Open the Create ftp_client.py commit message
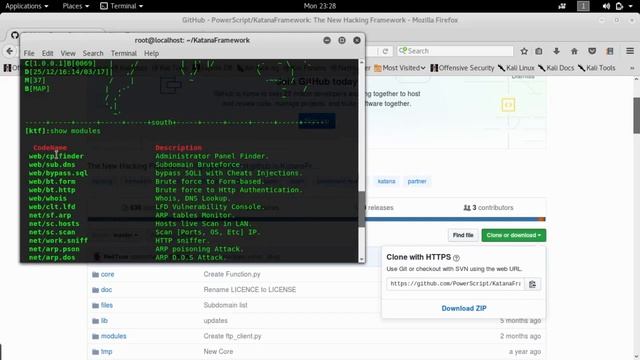Image resolution: width=640 pixels, height=360 pixels. click(x=232, y=336)
